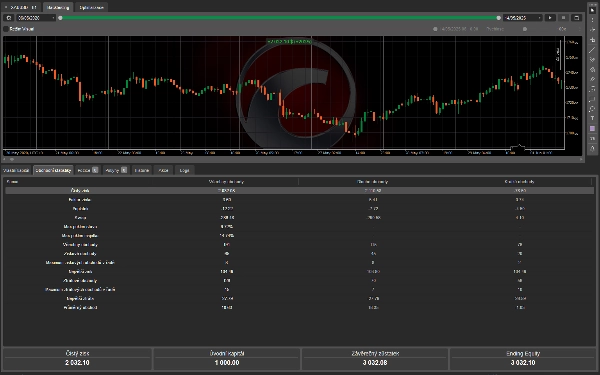600x375 pixels.
Task: Select the Text (T) drawing tool
Action: (592, 118)
